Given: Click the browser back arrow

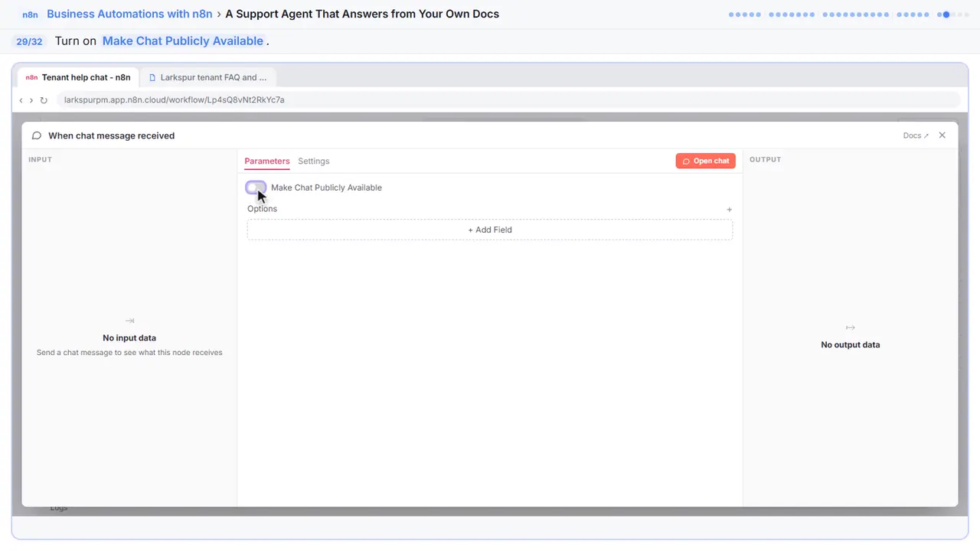Looking at the screenshot, I should click(x=21, y=100).
